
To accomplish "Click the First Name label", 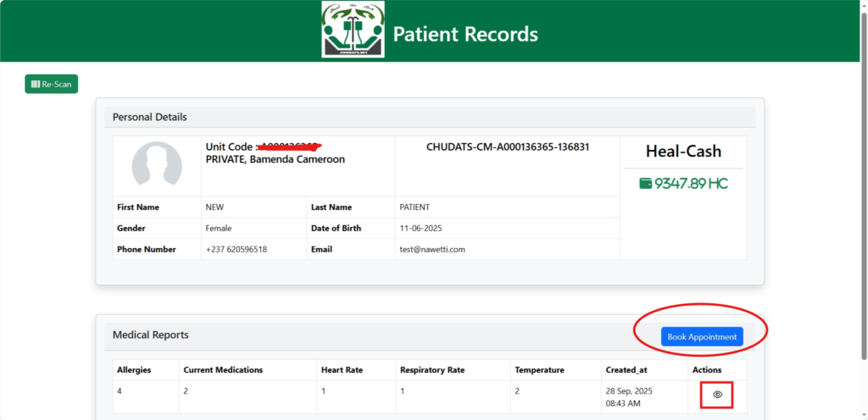I will [x=138, y=207].
